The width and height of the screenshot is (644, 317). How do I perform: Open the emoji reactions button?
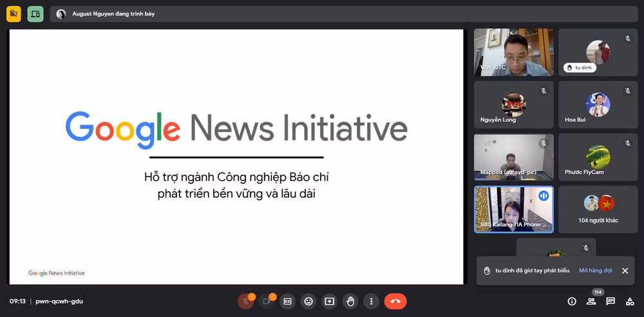[308, 302]
